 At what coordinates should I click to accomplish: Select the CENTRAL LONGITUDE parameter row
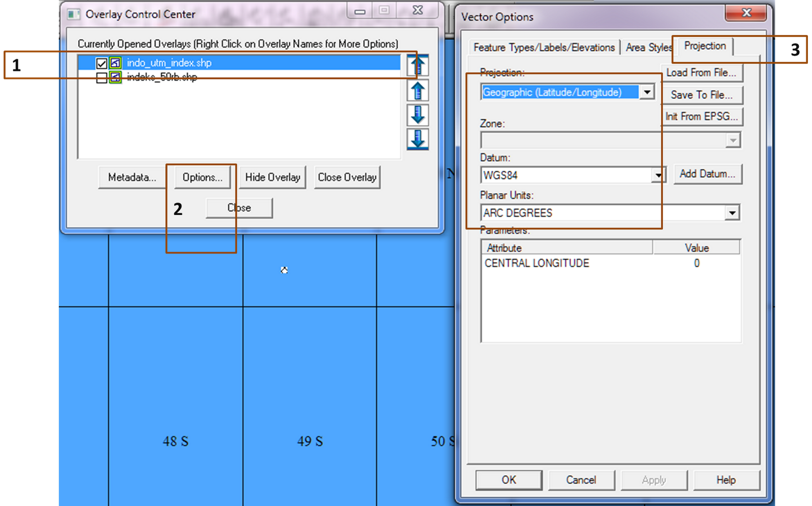(x=536, y=263)
